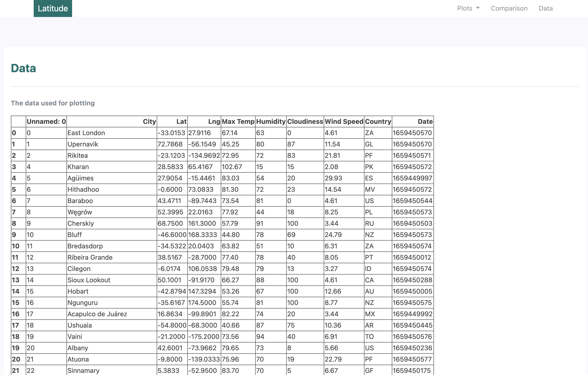The image size is (588, 375).
Task: Click the Ushuaia city name
Action: coord(79,325)
